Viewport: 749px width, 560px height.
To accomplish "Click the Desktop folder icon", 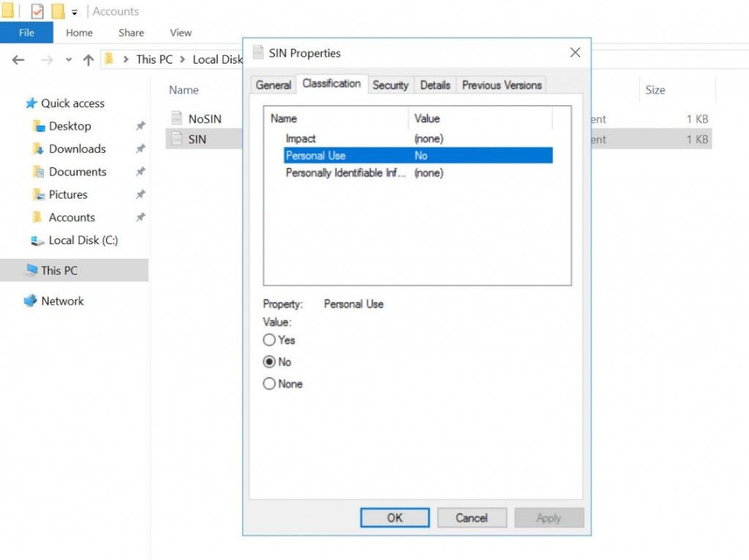I will 38,126.
